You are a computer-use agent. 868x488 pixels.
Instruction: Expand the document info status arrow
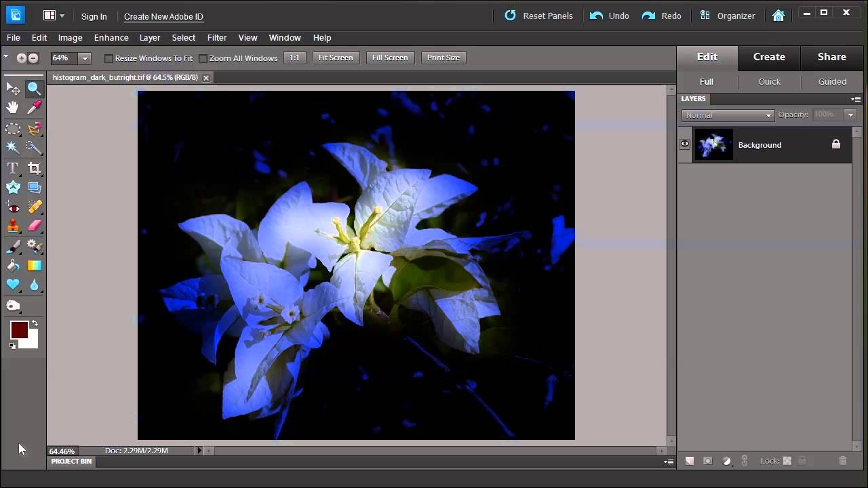199,451
